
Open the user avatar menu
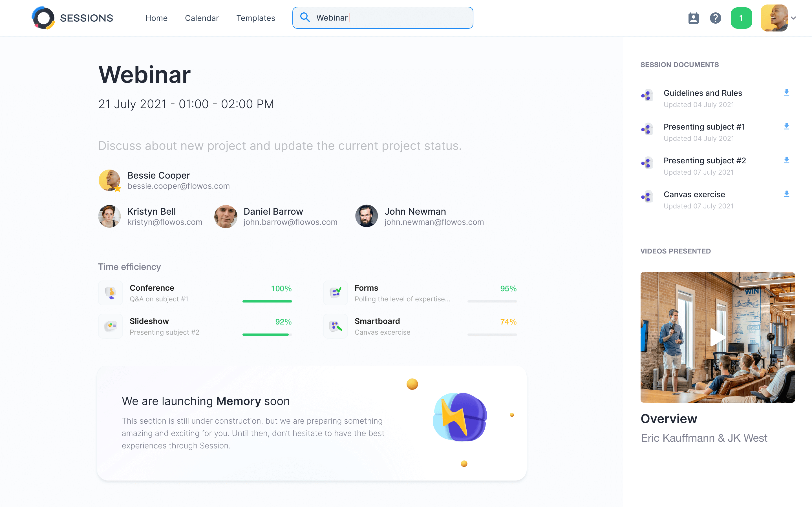[x=774, y=18]
